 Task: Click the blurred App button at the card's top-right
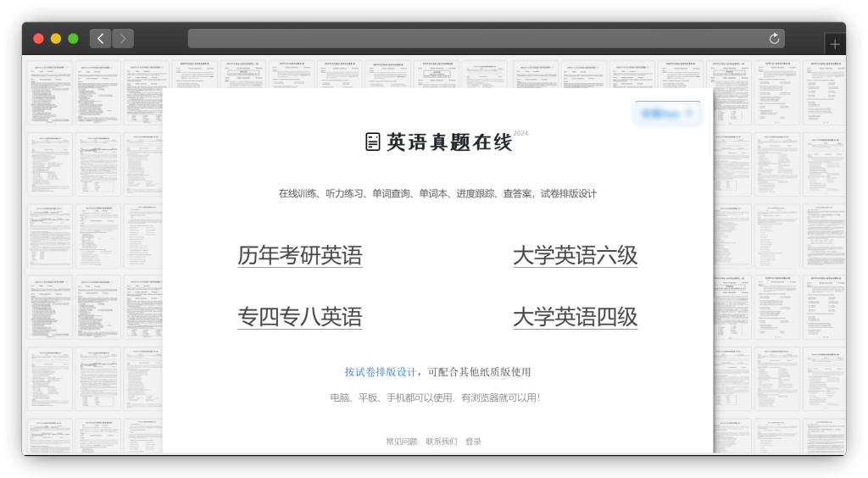tap(668, 114)
